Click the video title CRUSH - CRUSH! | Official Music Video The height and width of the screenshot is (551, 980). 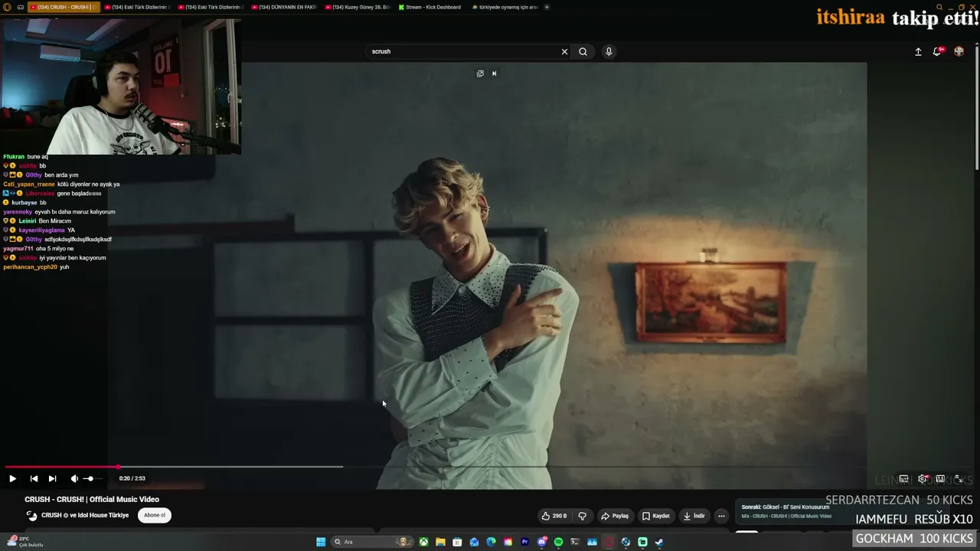[92, 499]
